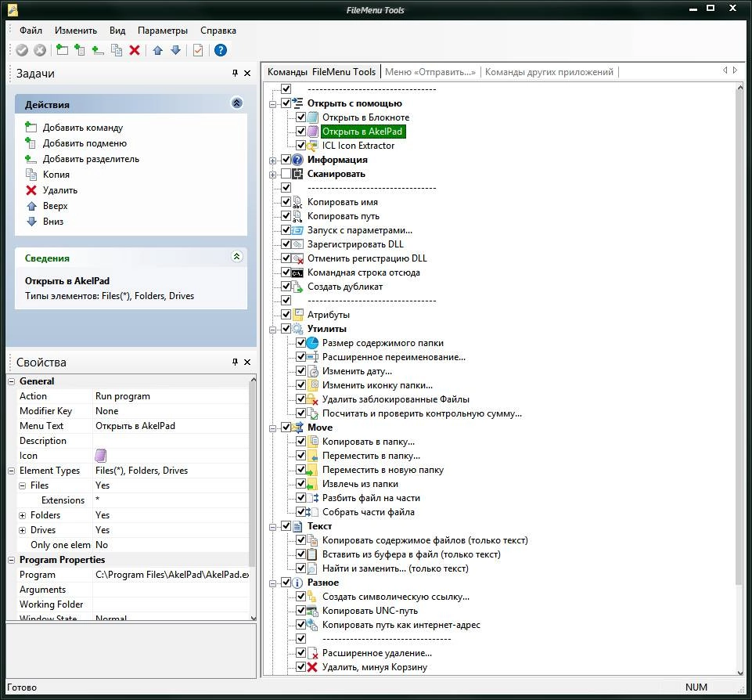Open the Изменить menu
The width and height of the screenshot is (752, 700).
[x=76, y=31]
